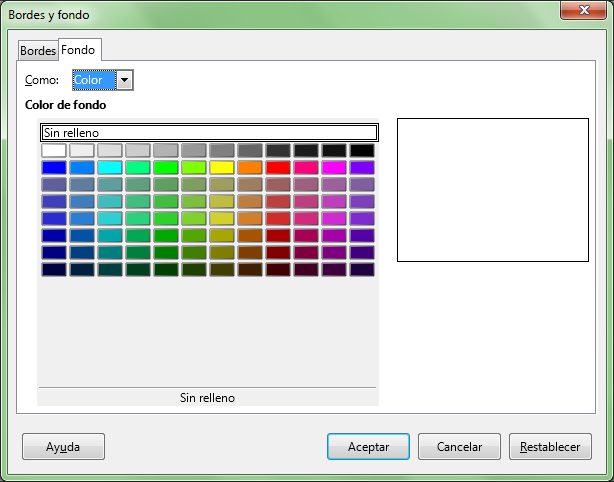Dismiss the dialog using Cancelar
This screenshot has height=482, width=614.
459,447
